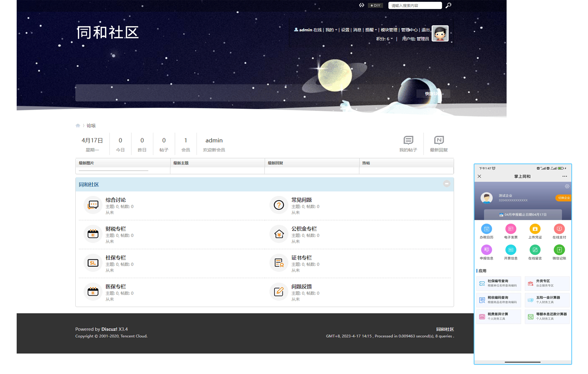Open the 积分 dropdown

coord(384,39)
